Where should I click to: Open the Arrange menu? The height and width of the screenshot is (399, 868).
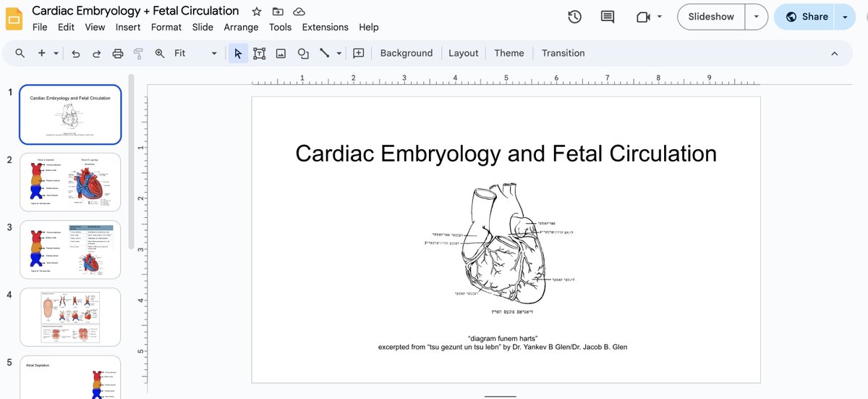[241, 27]
